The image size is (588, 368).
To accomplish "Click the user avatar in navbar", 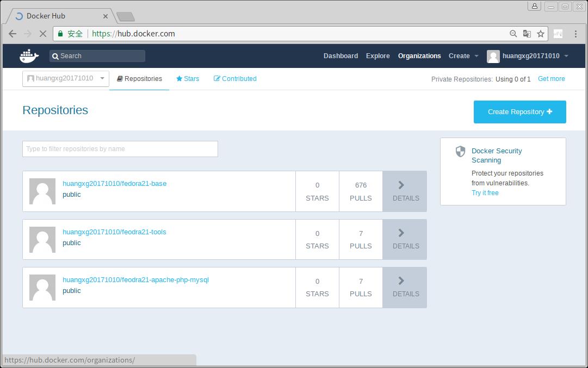I will (x=493, y=56).
